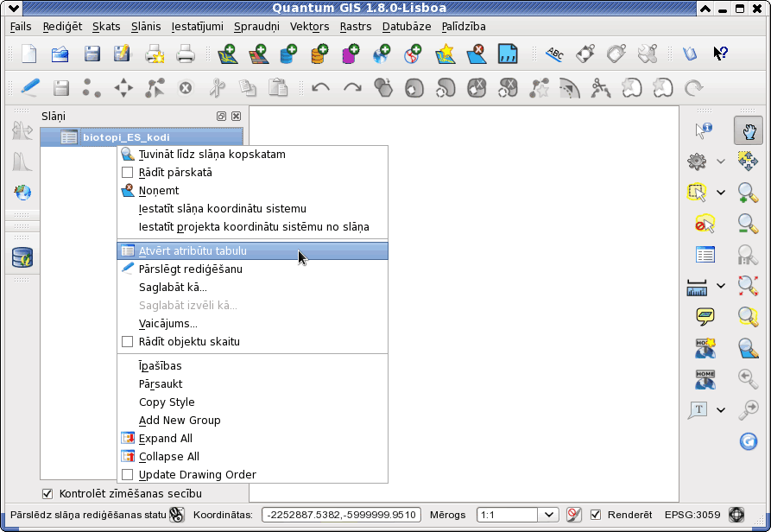This screenshot has width=771, height=532.
Task: Select the Identify Features tool
Action: [704, 130]
